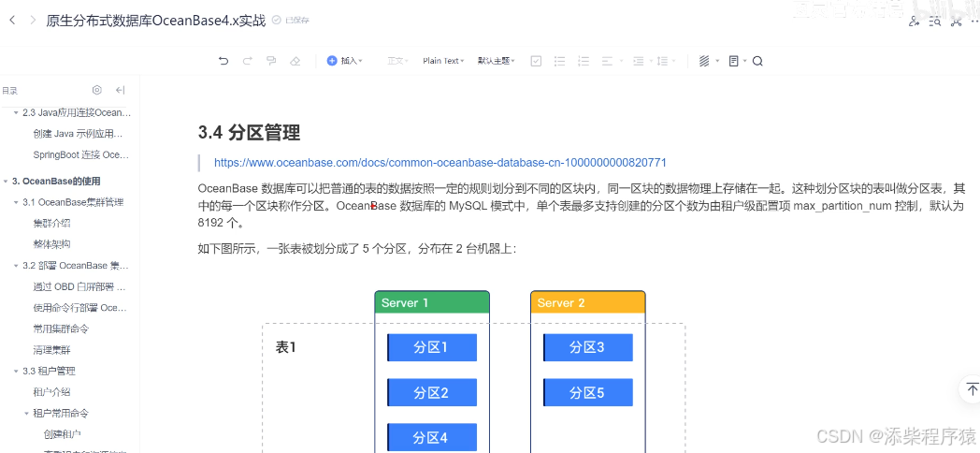Viewport: 980px width, 453px height.
Task: Go to 创建 Java 示例应用 in outline
Action: click(79, 133)
